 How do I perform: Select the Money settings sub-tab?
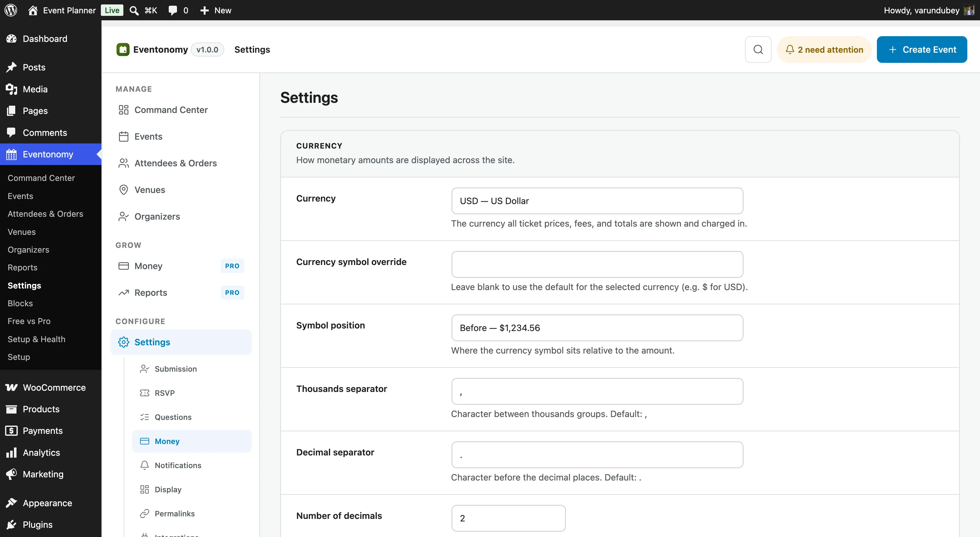coord(192,441)
